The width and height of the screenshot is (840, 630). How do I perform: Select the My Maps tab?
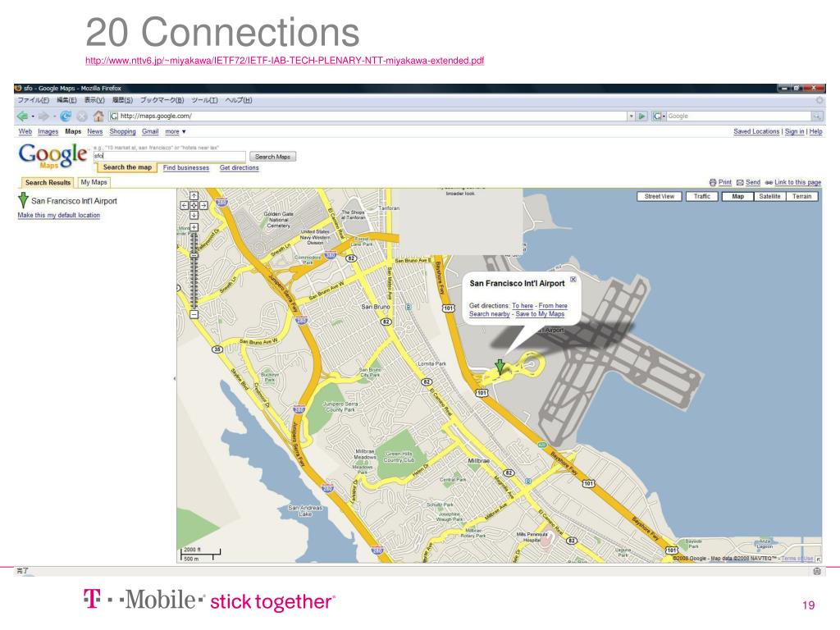[x=94, y=182]
